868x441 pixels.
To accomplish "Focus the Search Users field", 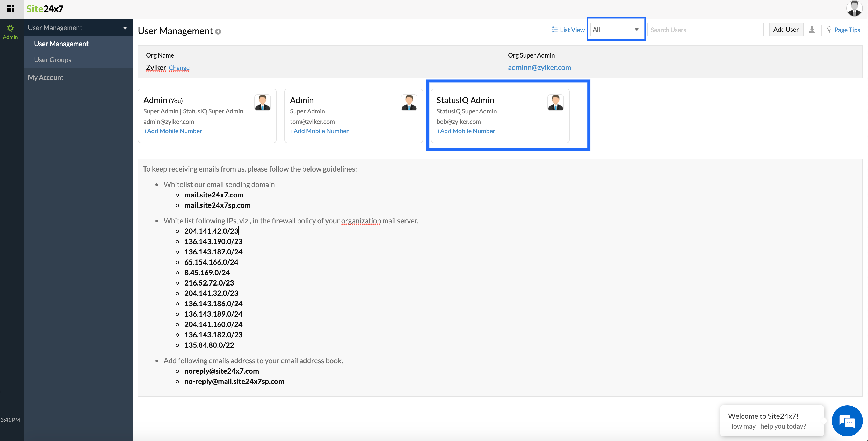I will coord(705,30).
